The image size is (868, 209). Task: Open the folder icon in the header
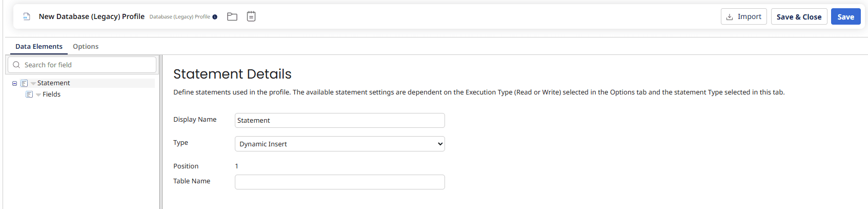232,16
